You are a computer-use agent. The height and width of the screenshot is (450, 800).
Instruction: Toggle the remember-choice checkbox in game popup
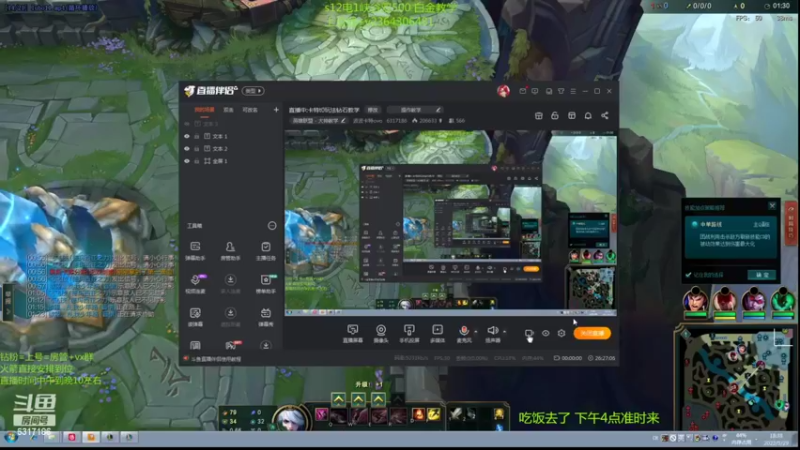point(688,275)
